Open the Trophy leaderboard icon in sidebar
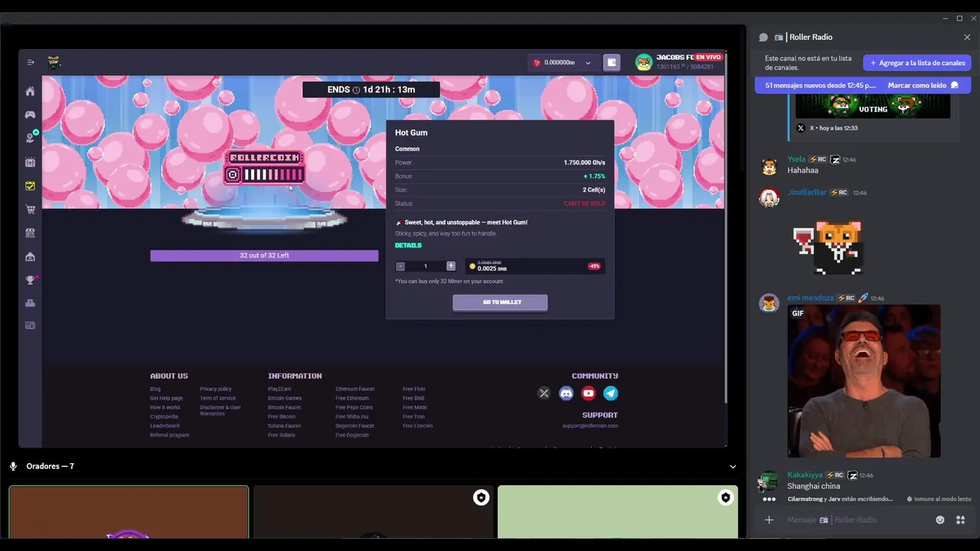 pos(31,280)
